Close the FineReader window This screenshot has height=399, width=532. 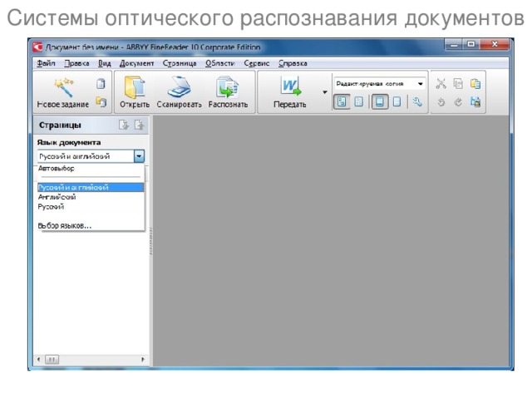point(495,44)
